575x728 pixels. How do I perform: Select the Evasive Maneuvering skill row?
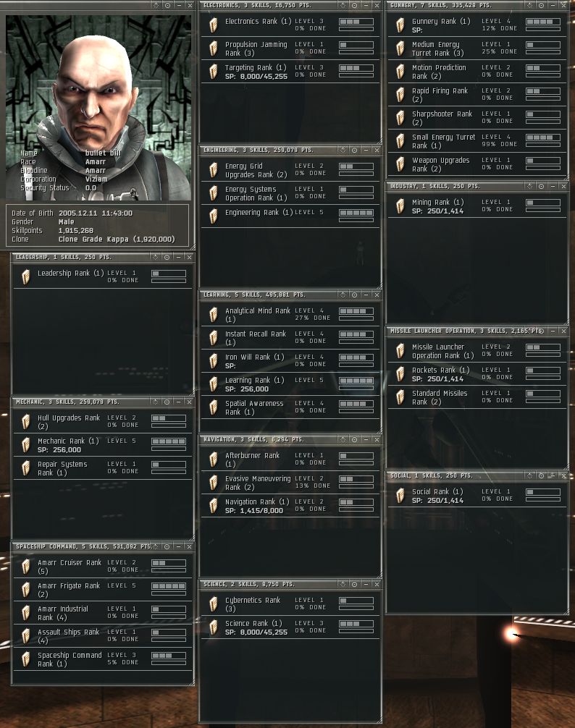(290, 483)
